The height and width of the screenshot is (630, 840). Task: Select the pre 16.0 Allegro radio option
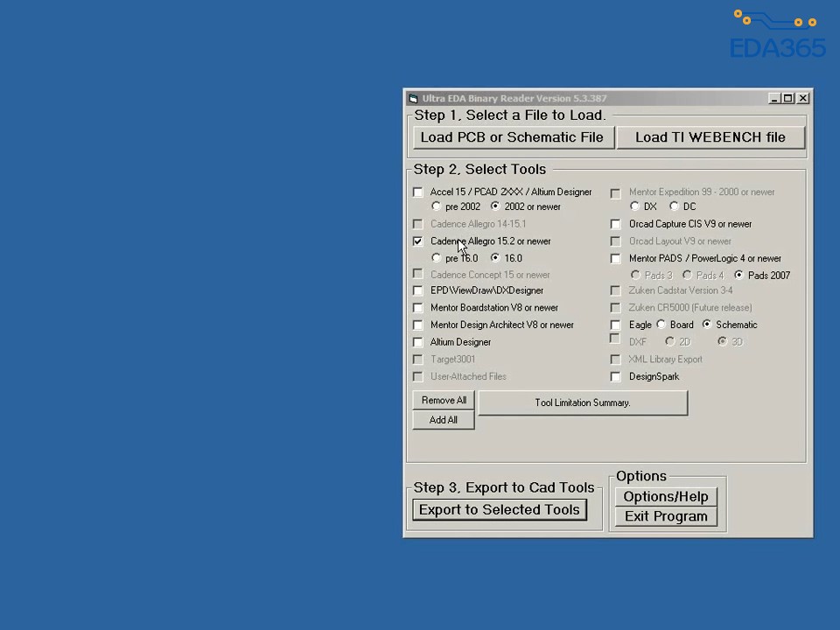tap(436, 257)
